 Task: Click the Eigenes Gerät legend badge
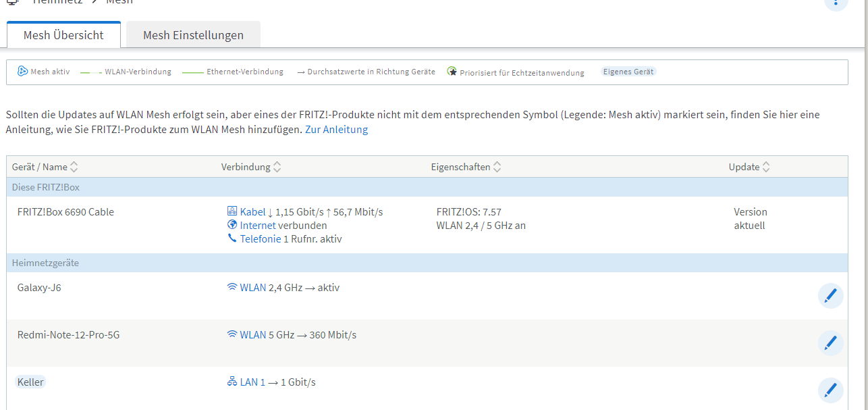point(628,72)
